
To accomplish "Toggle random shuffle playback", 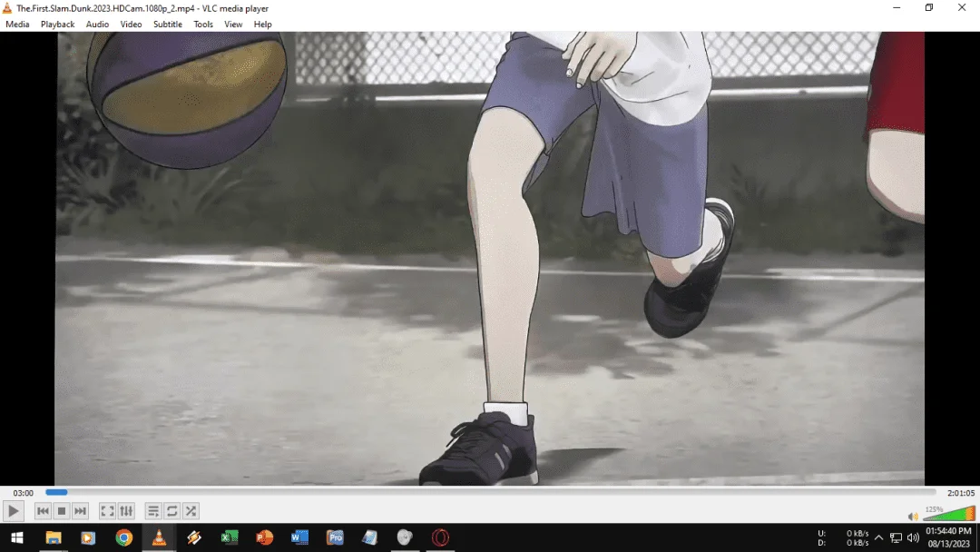I will (x=191, y=511).
